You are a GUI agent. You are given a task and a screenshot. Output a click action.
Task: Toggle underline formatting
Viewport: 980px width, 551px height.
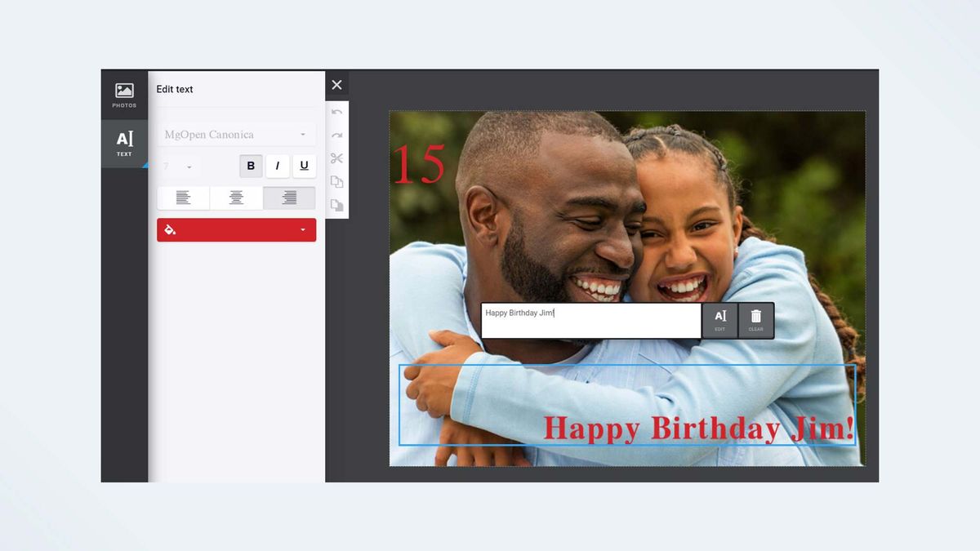click(304, 166)
